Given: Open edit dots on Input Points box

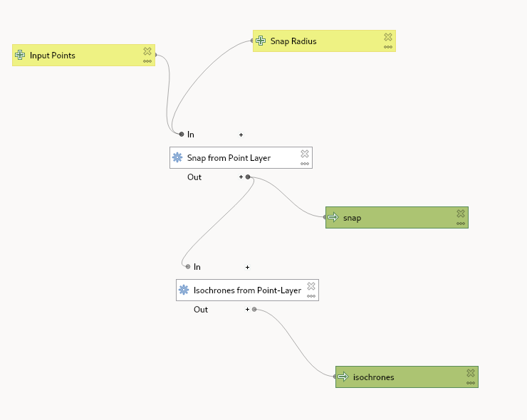Looking at the screenshot, I should click(x=147, y=61).
